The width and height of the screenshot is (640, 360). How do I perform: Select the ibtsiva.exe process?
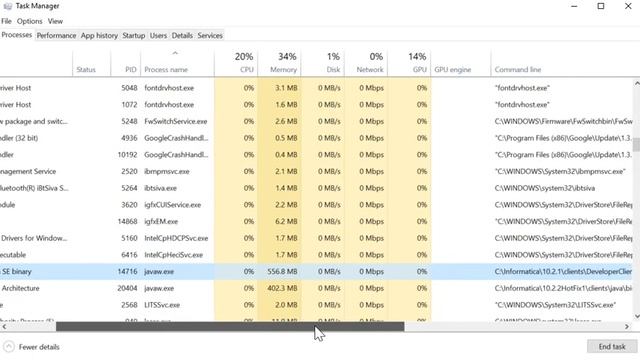tap(316, 188)
